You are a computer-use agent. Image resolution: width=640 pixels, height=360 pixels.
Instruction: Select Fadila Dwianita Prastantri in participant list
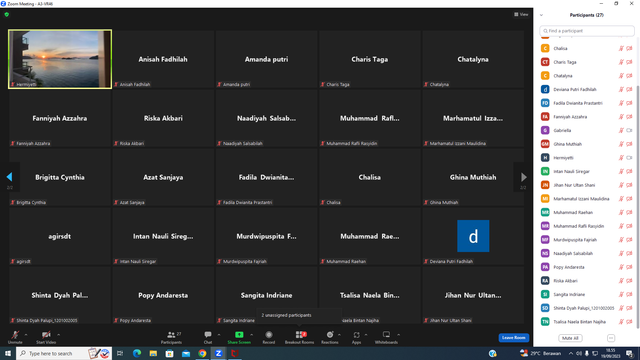pyautogui.click(x=587, y=103)
